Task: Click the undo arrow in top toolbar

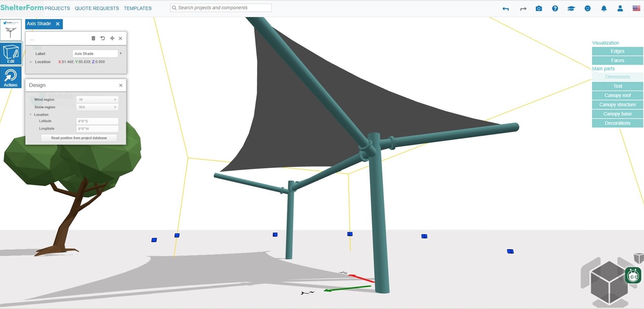Action: click(506, 9)
